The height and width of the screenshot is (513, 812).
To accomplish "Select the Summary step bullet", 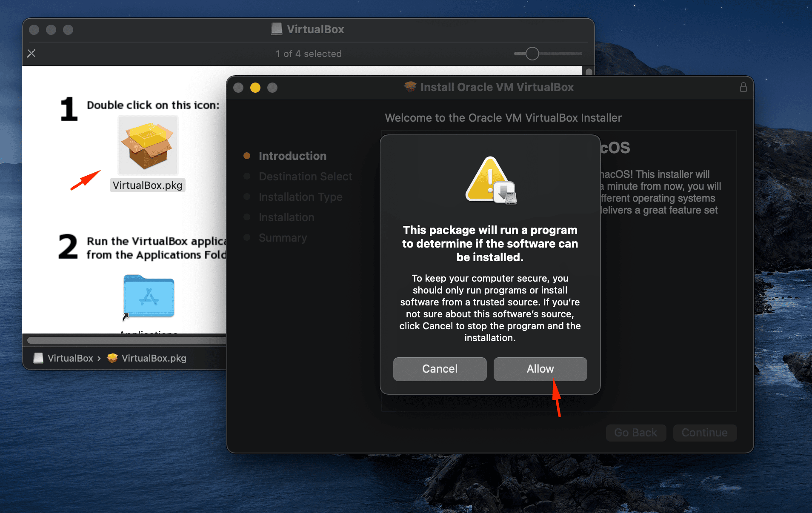I will [247, 238].
